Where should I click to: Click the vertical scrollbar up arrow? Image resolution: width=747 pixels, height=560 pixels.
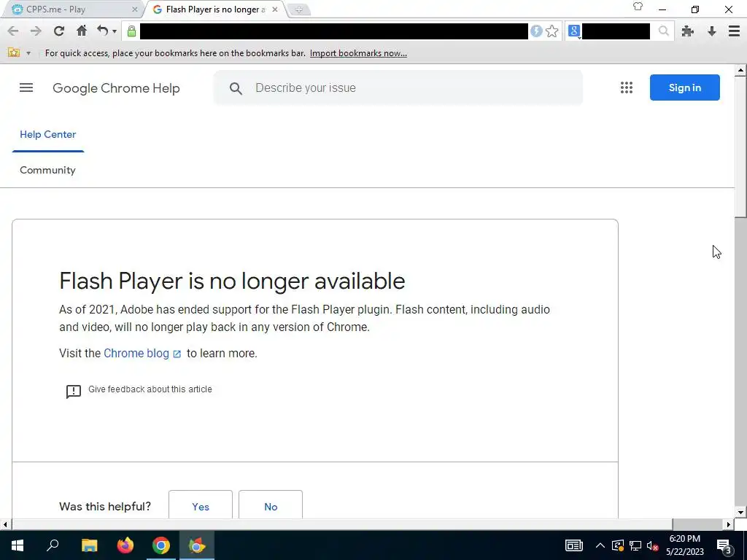pyautogui.click(x=740, y=71)
